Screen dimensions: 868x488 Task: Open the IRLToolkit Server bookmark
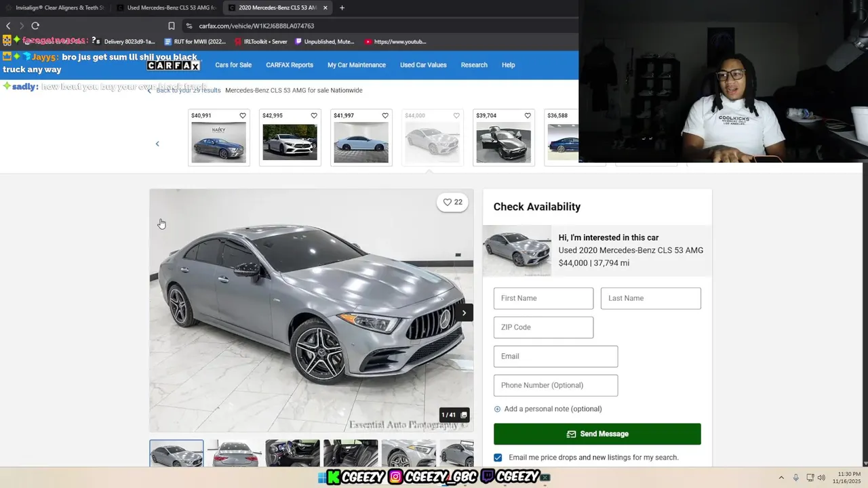260,41
